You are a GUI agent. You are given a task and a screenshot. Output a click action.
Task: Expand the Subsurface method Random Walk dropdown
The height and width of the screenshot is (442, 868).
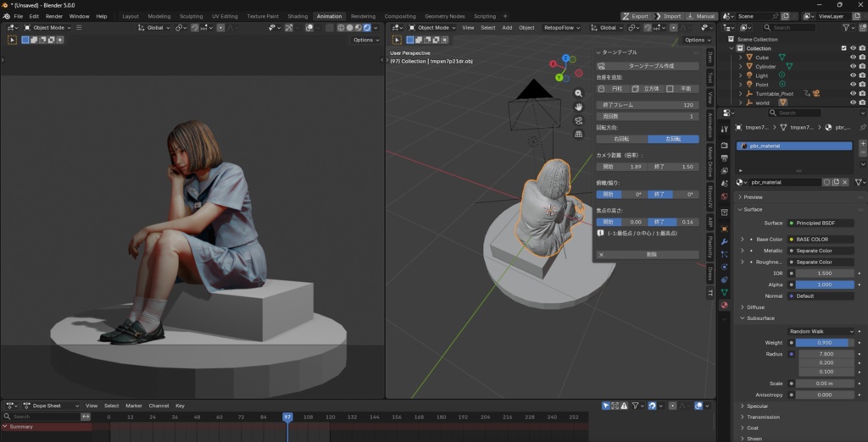coord(821,331)
